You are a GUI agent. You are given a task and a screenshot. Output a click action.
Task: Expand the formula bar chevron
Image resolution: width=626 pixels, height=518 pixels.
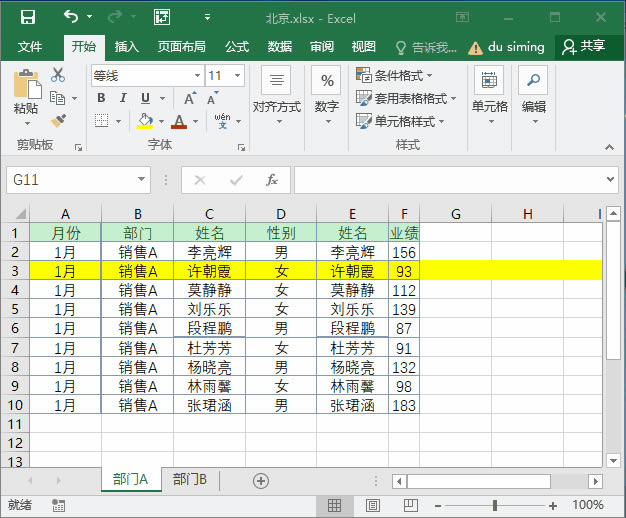pyautogui.click(x=610, y=179)
